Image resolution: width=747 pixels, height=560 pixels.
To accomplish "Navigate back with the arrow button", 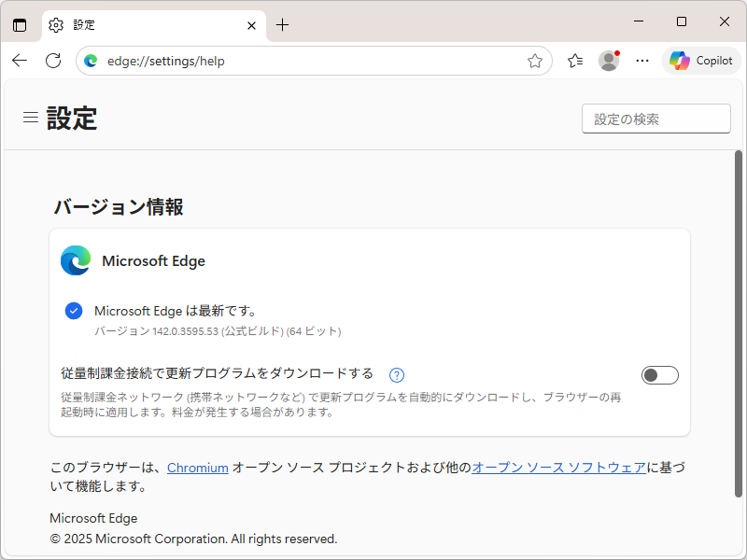I will [20, 60].
